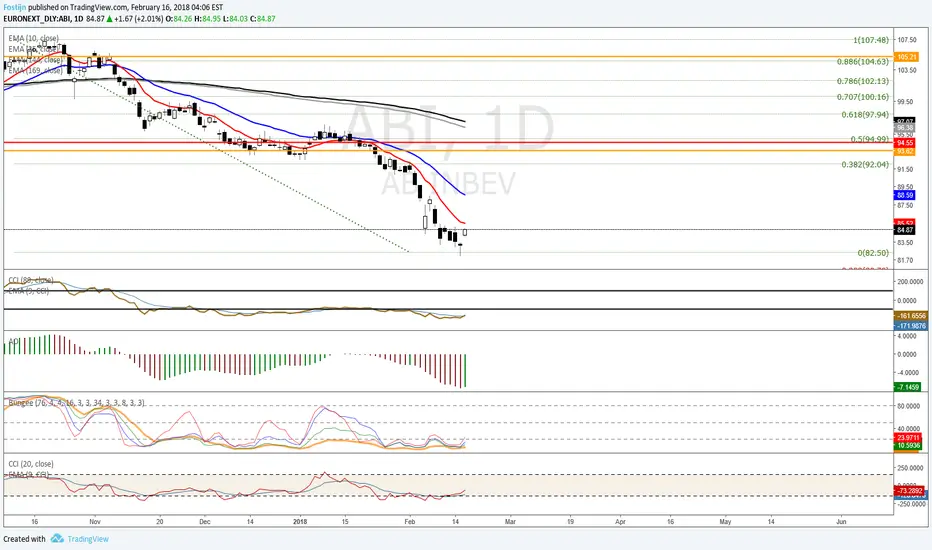Click the 0.786(102.13) Fibonacci level label

click(x=862, y=81)
